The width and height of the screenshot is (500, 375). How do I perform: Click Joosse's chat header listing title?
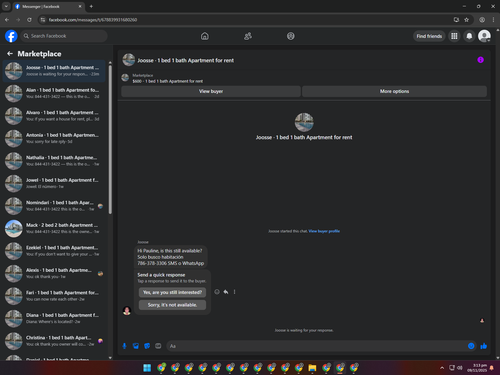pyautogui.click(x=186, y=60)
